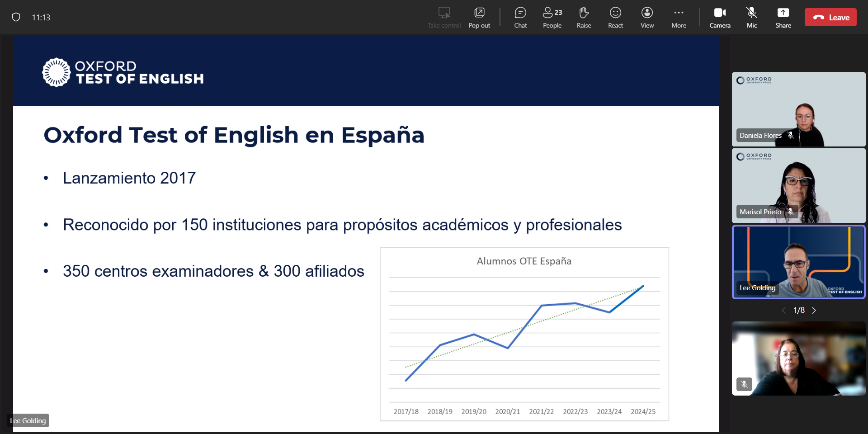The width and height of the screenshot is (868, 434).
Task: Click the 'Lanzamiento 2017' bullet
Action: (x=129, y=178)
